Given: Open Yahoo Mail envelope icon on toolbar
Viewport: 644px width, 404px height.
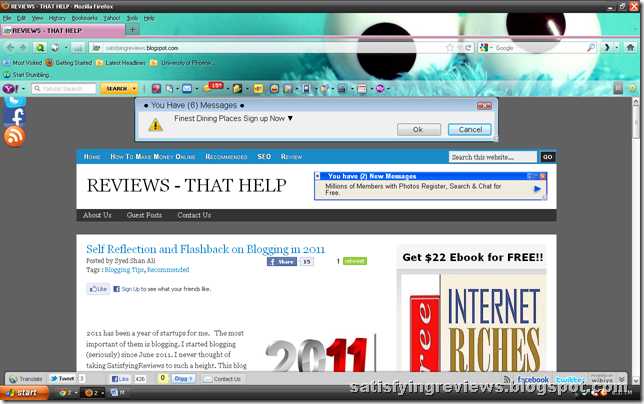Looking at the screenshot, I should tap(187, 88).
